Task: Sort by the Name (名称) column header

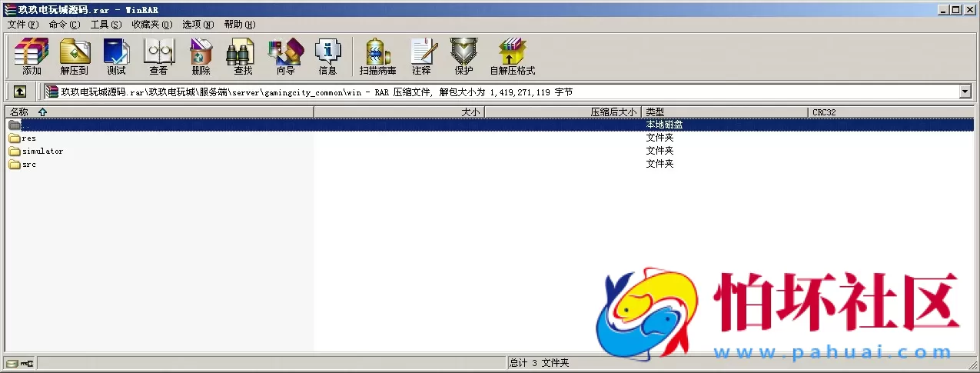Action: point(19,112)
